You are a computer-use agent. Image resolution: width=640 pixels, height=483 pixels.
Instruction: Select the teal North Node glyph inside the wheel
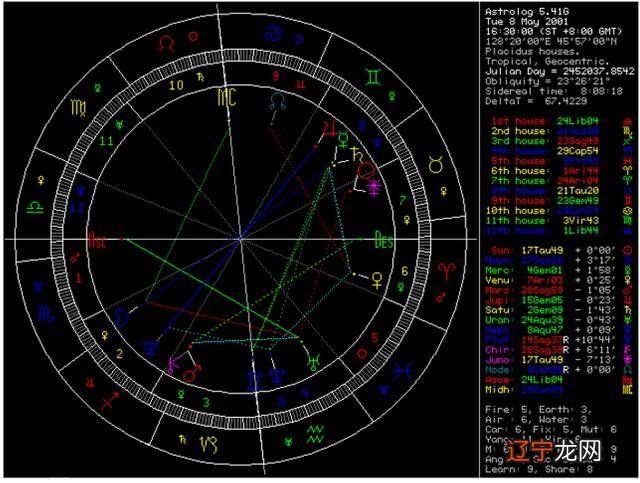click(278, 101)
